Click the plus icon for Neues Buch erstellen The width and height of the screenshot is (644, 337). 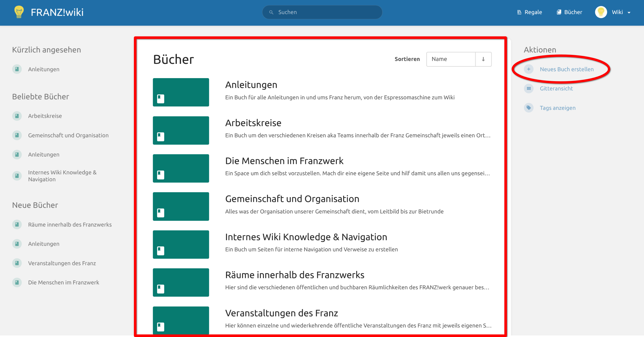click(x=528, y=69)
